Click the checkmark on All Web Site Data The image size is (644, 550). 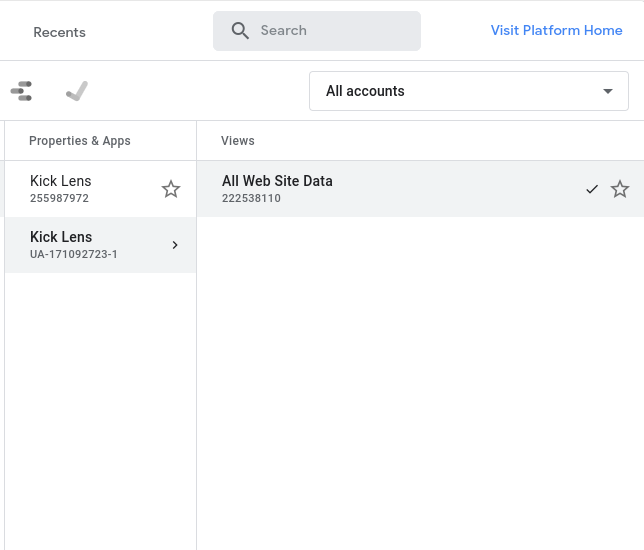[592, 189]
